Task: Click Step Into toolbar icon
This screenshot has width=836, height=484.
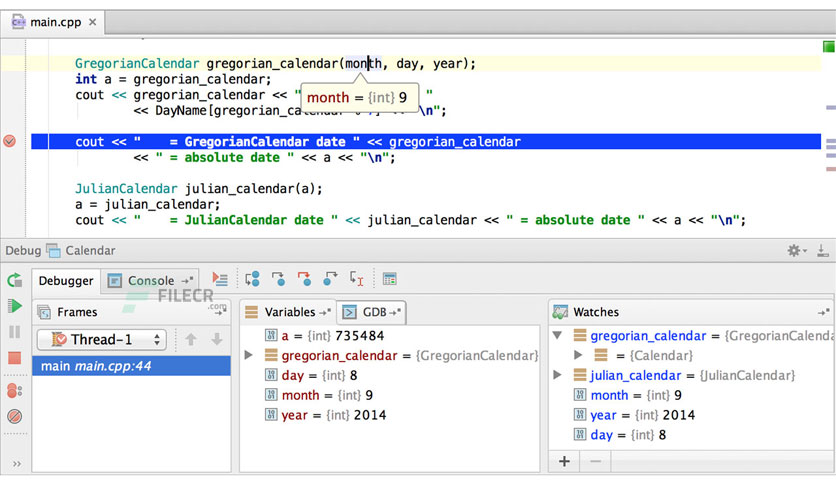Action: coord(278,279)
